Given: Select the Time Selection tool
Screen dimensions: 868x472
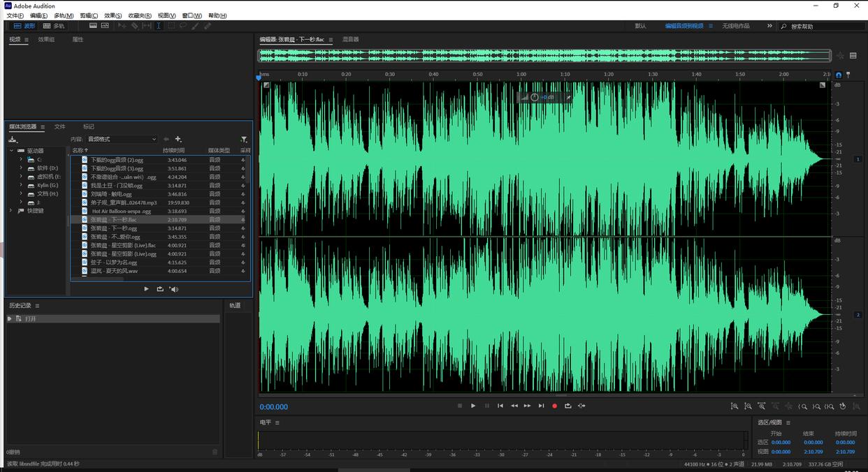Looking at the screenshot, I should 159,26.
